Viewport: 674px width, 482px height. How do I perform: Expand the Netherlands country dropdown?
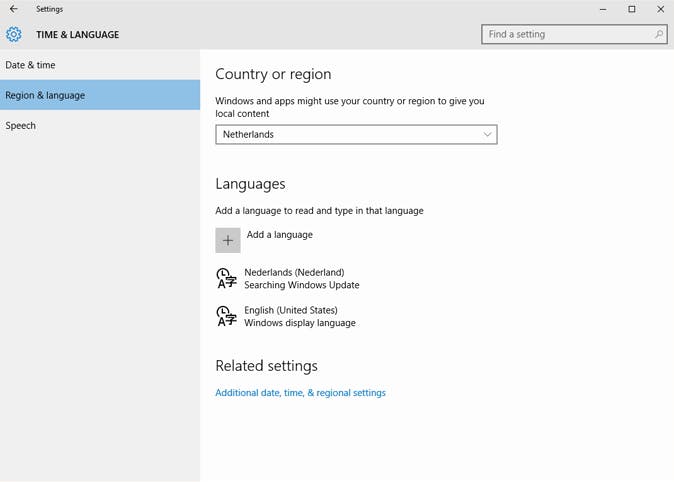tap(356, 135)
